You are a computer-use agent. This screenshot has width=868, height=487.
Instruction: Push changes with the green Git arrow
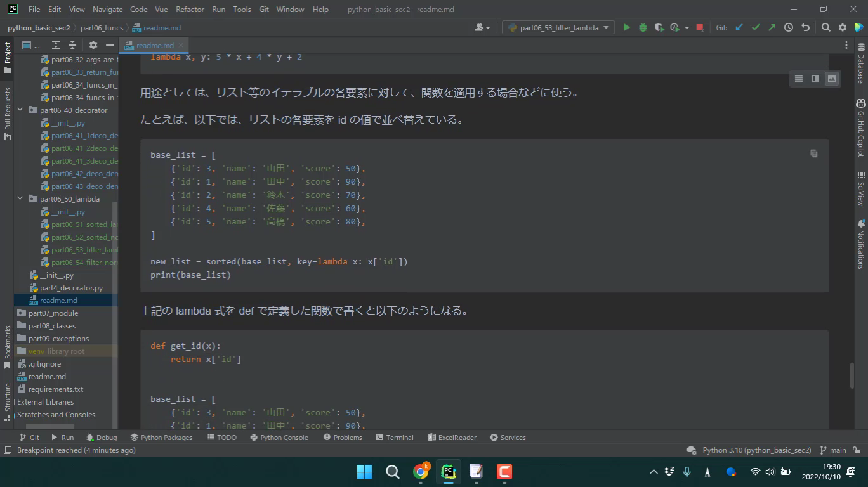coord(772,27)
